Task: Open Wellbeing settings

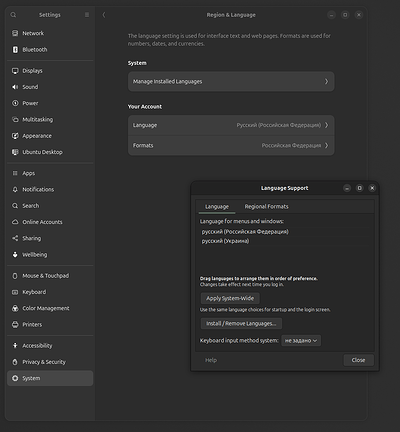Action: 50,254
